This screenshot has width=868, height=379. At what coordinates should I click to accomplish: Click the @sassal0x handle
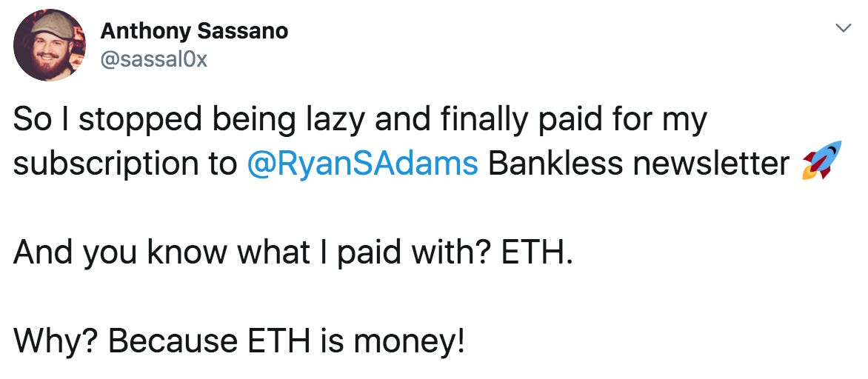(x=153, y=60)
